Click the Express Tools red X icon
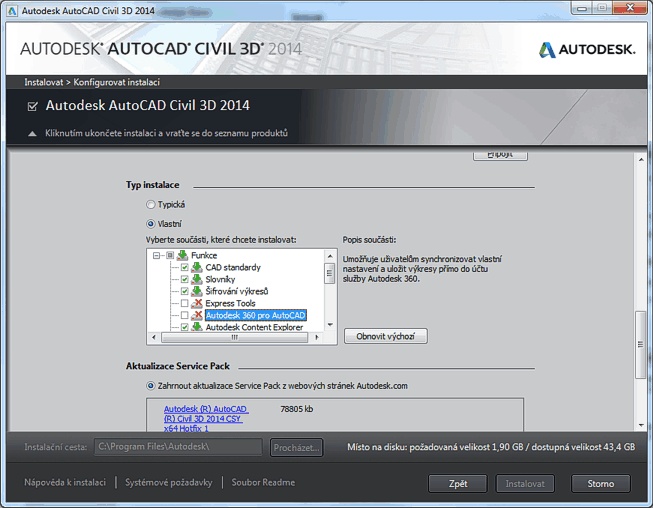The width and height of the screenshot is (653, 508). point(197,303)
